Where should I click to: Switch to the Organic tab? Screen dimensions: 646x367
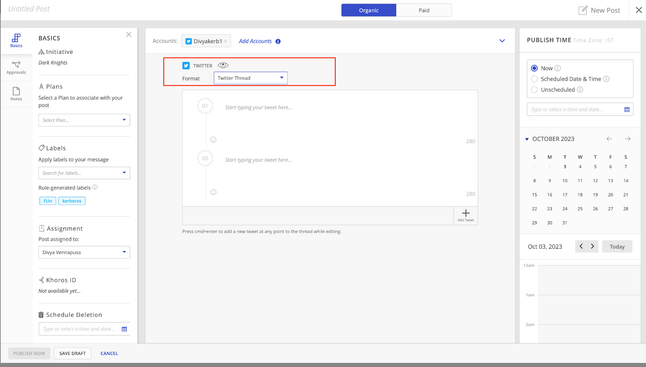click(369, 10)
